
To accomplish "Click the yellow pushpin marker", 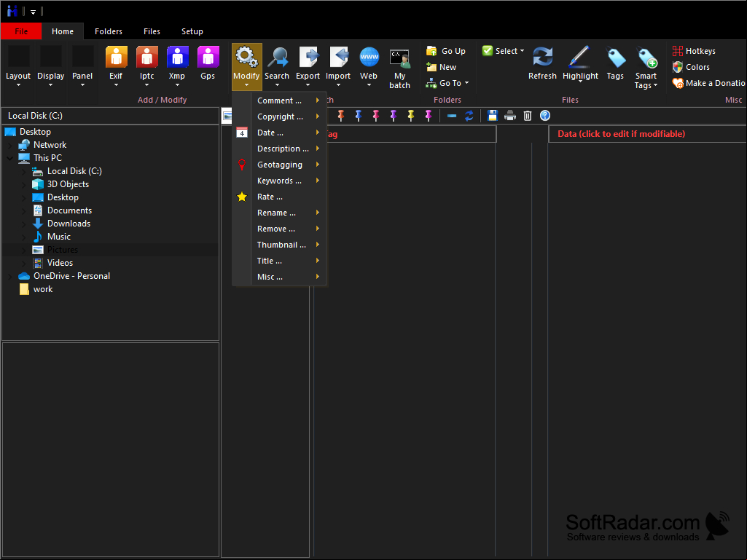I will 410,116.
